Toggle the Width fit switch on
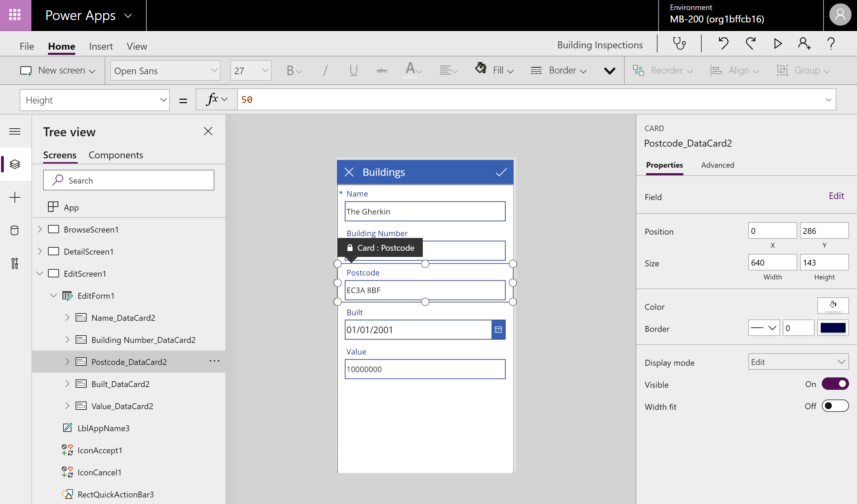 click(835, 406)
